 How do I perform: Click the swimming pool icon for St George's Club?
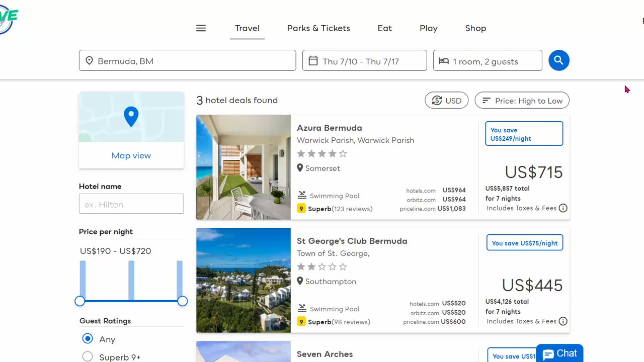[x=302, y=309]
